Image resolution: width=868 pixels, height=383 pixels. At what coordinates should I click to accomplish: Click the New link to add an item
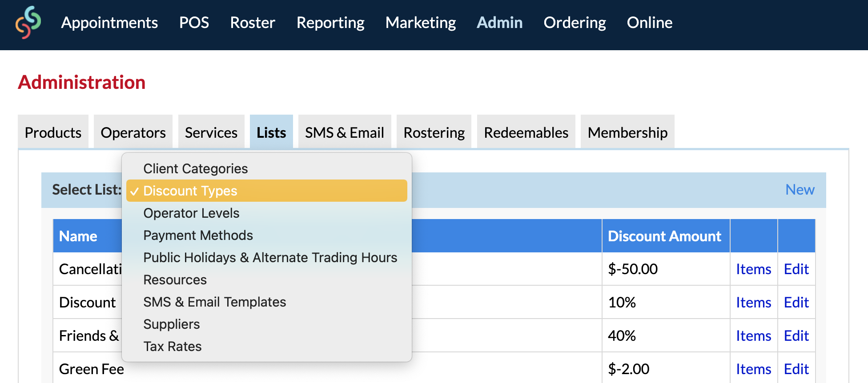(800, 190)
